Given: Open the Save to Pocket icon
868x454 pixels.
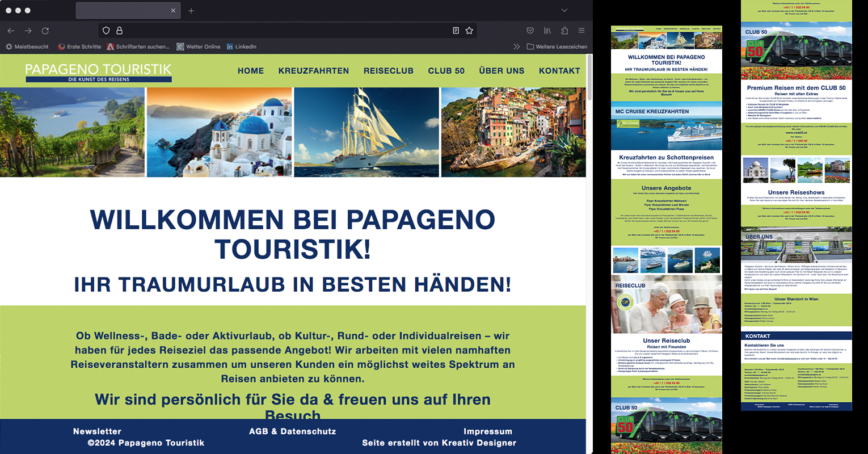Looking at the screenshot, I should point(530,31).
